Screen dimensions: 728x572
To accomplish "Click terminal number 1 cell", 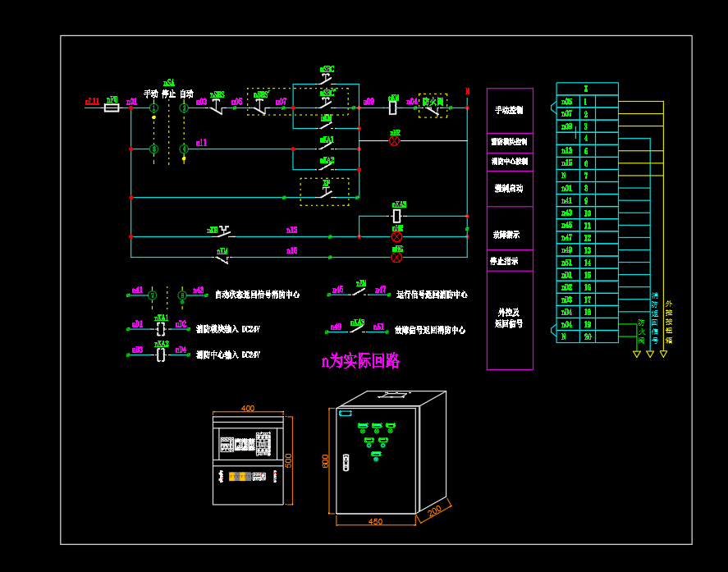I will click(x=588, y=101).
